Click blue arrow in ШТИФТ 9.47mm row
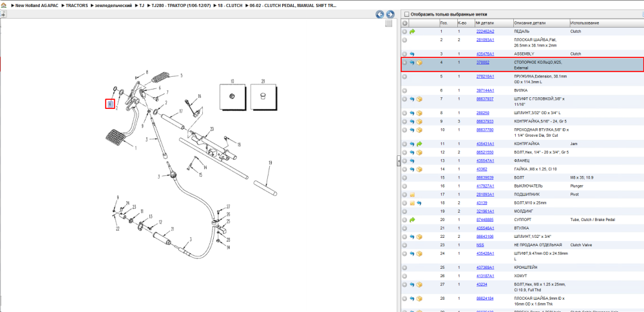This screenshot has height=312, width=644. [412, 253]
